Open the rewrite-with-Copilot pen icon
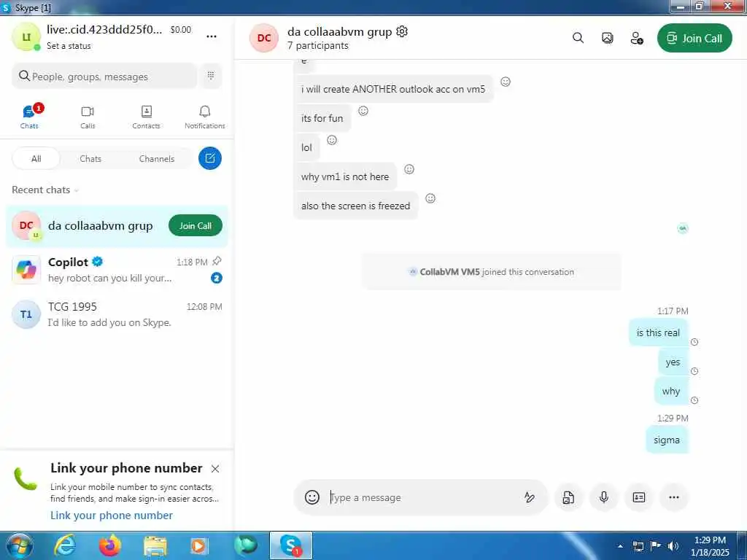 pos(529,497)
